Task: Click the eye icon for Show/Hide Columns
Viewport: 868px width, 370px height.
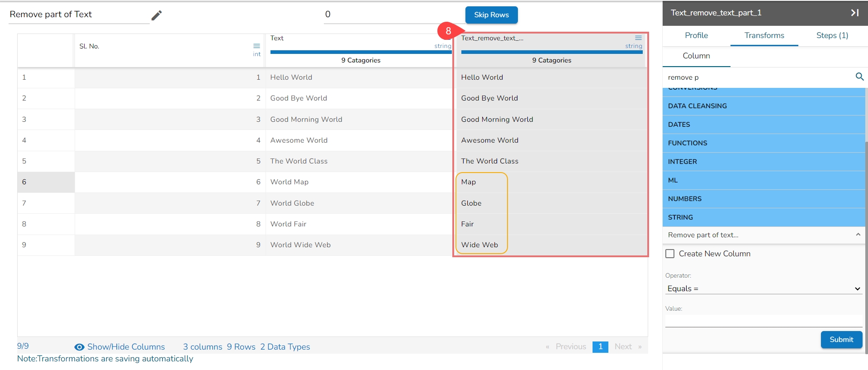Action: click(79, 347)
